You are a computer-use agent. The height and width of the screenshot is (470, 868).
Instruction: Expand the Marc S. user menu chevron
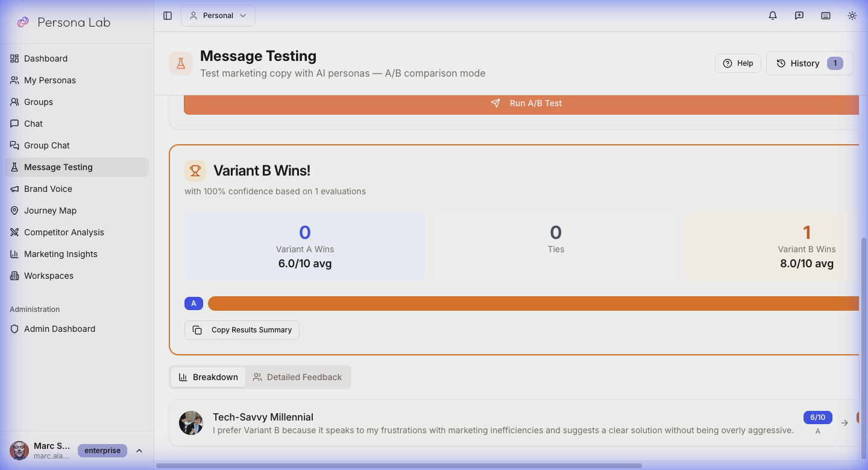pos(139,451)
